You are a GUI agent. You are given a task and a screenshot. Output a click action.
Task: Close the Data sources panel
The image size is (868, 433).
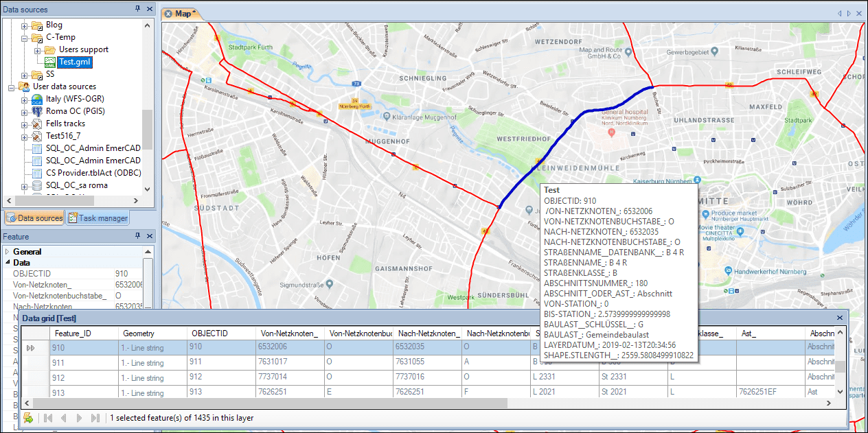coord(149,9)
